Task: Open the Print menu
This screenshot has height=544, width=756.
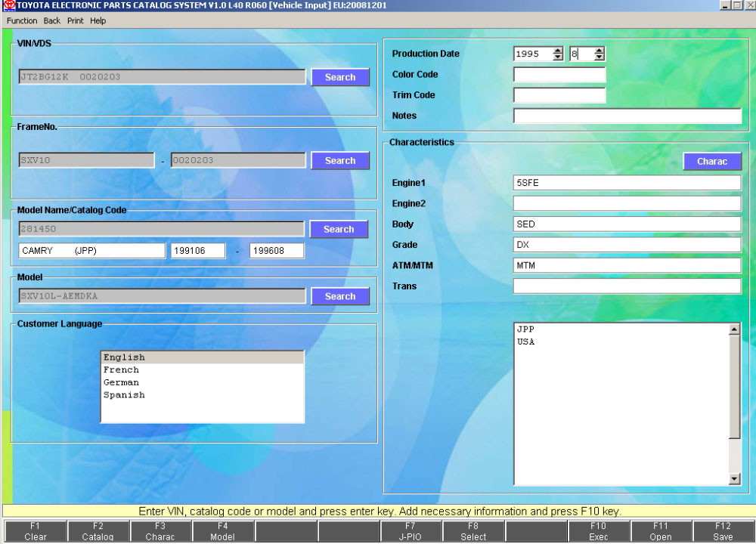Action: click(75, 20)
